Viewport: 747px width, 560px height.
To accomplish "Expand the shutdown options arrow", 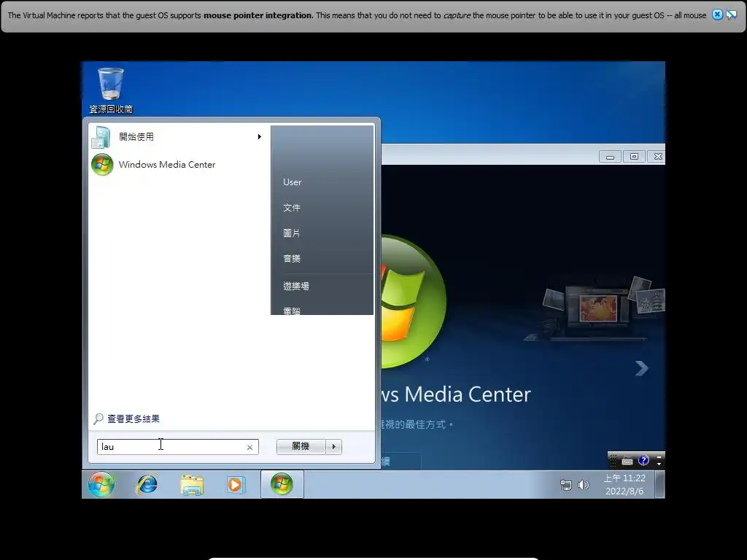I will [x=333, y=446].
